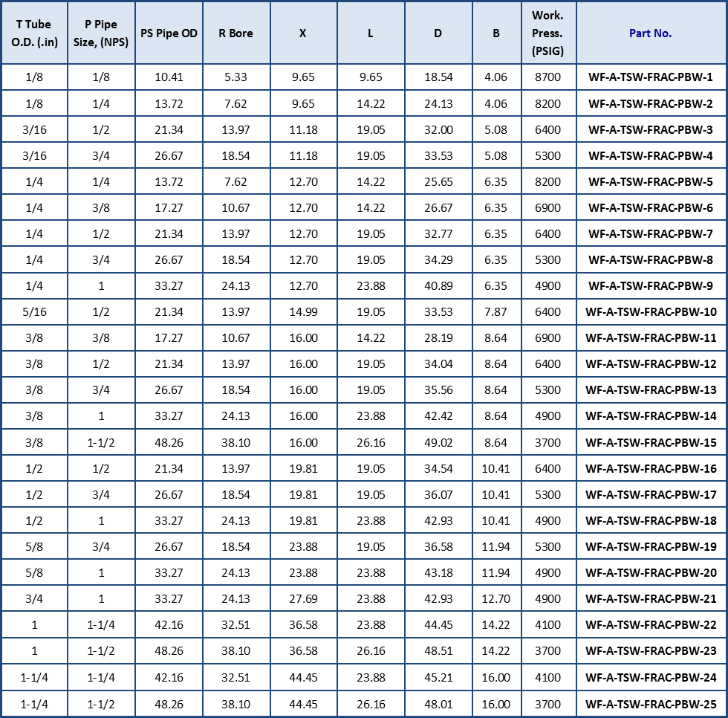Select the P Pipe Size (NPS) header

pyautogui.click(x=101, y=33)
